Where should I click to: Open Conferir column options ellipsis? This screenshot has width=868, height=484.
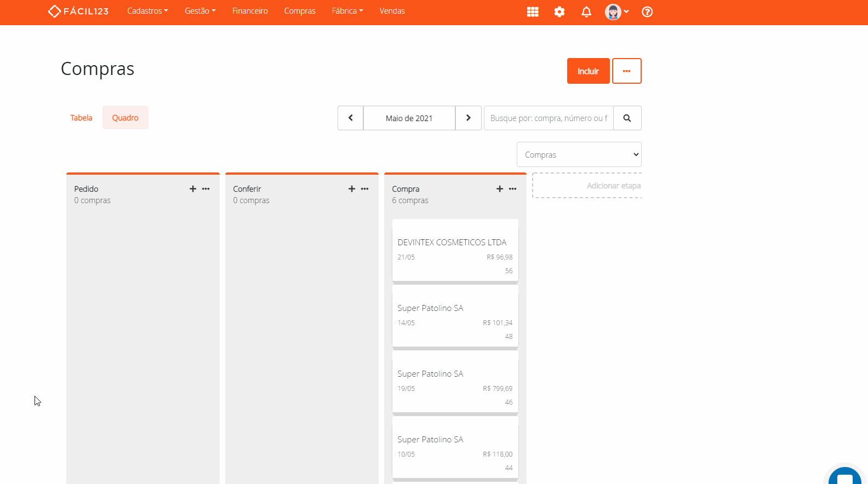pyautogui.click(x=365, y=189)
